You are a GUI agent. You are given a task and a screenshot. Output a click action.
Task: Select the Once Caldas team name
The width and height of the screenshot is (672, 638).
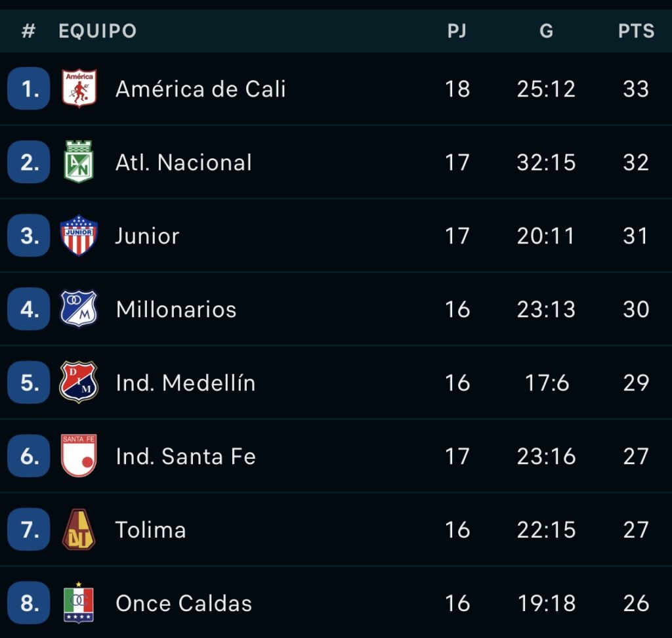[184, 603]
